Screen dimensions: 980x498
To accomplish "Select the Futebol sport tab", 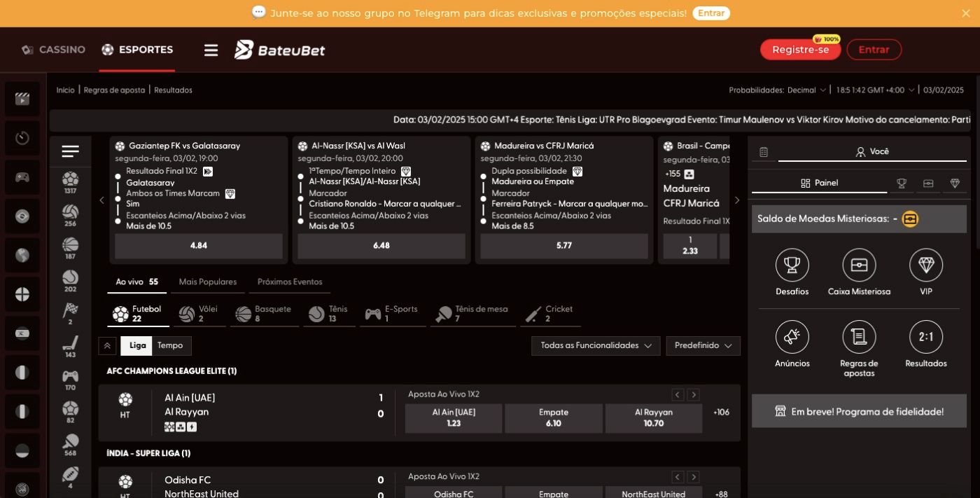I will click(x=138, y=314).
